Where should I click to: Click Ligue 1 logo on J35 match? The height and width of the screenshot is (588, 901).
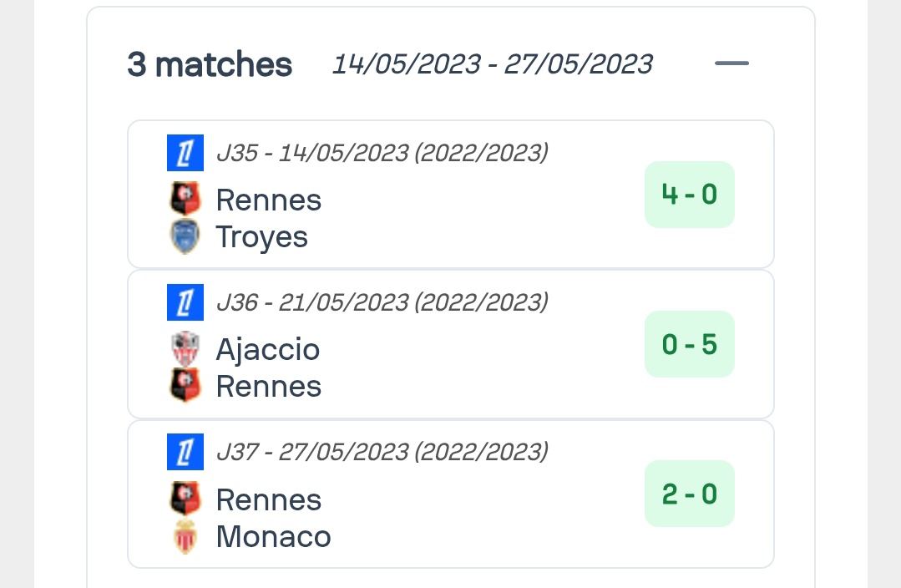185,153
